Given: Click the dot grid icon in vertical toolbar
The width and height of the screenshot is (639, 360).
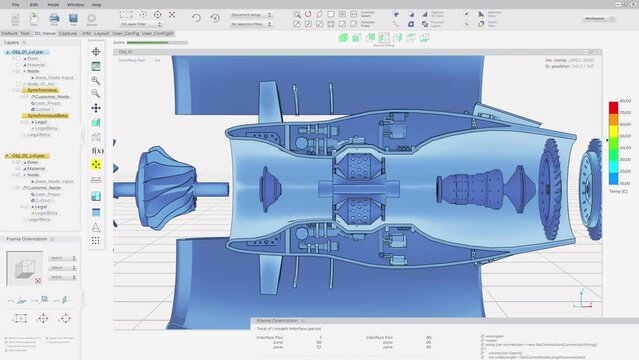Looking at the screenshot, I should pos(96,241).
